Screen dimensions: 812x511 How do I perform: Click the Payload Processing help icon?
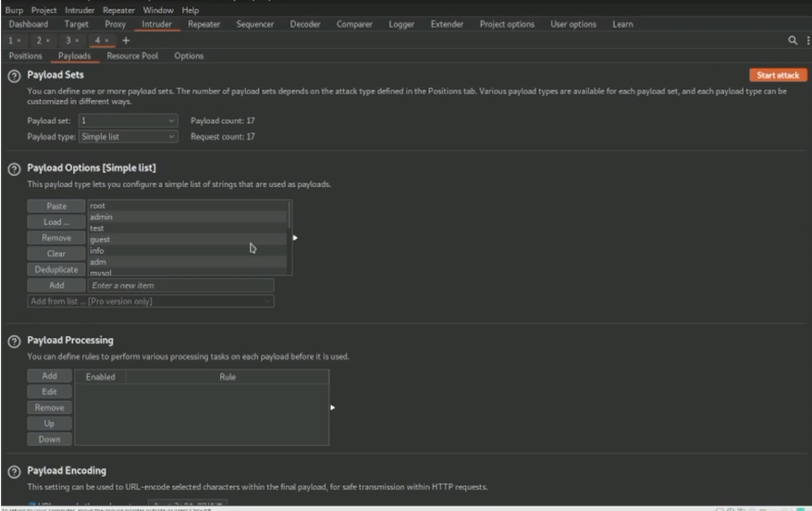[14, 341]
